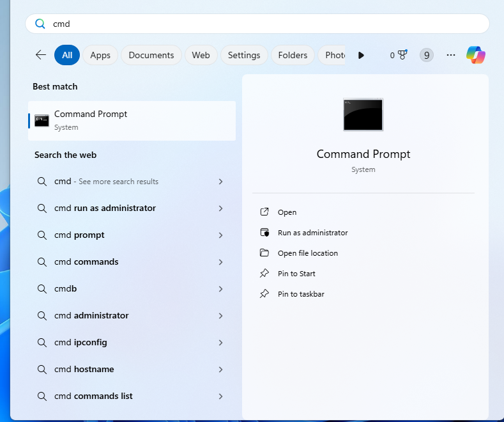Click the search box containing cmd

257,24
